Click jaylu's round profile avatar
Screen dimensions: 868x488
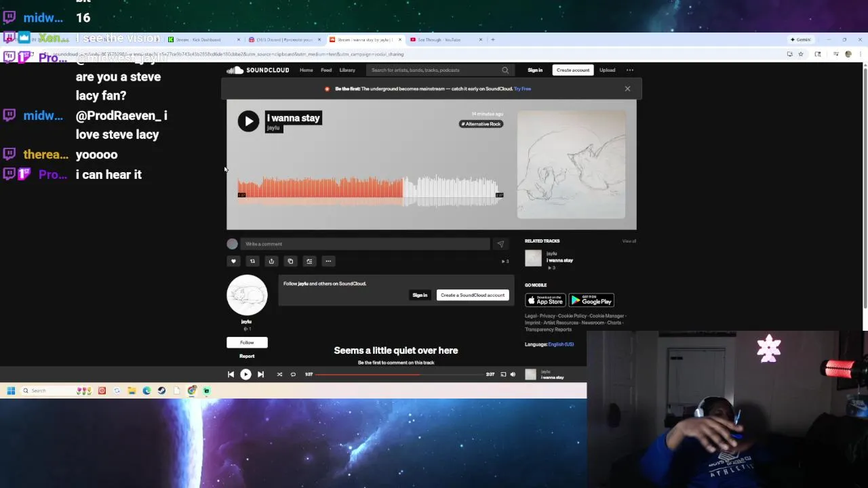[x=247, y=295]
